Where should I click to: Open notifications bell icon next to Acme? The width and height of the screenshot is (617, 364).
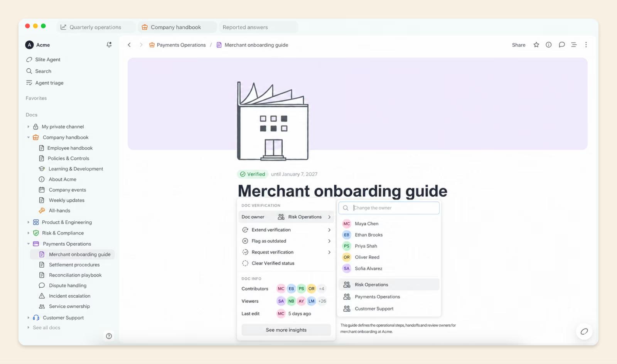(109, 45)
